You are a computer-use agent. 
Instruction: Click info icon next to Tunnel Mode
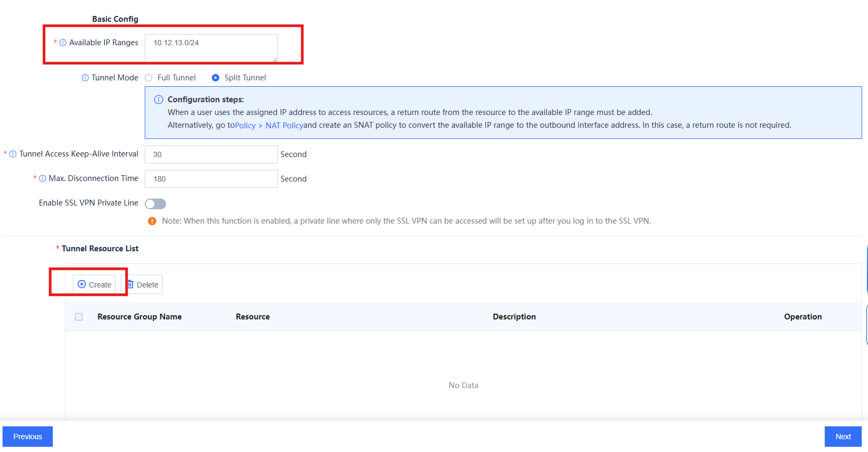point(85,78)
